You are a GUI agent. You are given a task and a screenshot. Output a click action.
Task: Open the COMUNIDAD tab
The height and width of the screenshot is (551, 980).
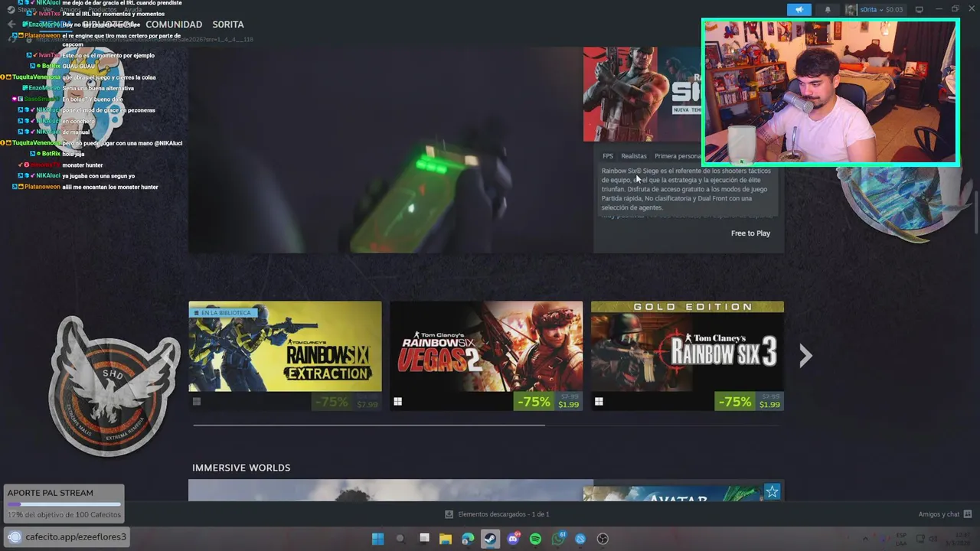174,24
